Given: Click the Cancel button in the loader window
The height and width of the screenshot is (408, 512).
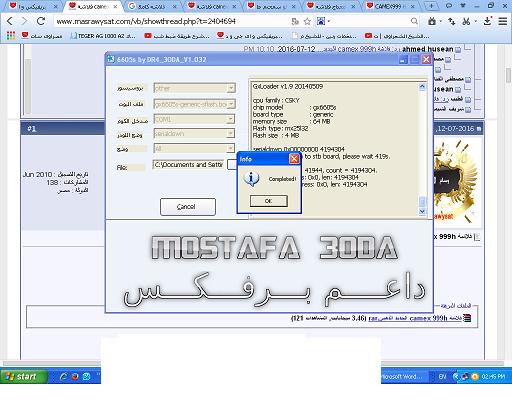Looking at the screenshot, I should click(188, 207).
